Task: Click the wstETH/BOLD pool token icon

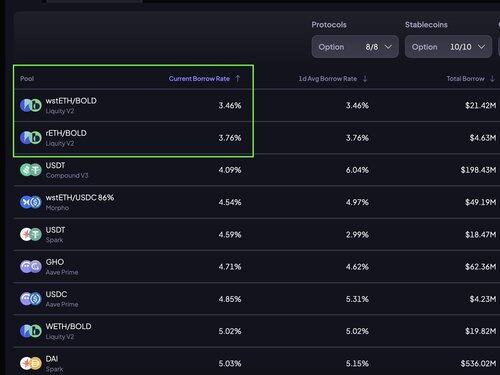Action: tap(31, 105)
